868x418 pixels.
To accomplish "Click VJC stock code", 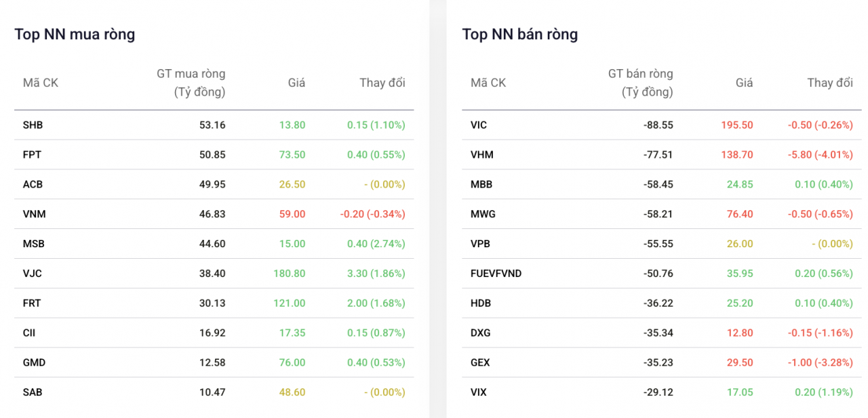I will pos(33,274).
